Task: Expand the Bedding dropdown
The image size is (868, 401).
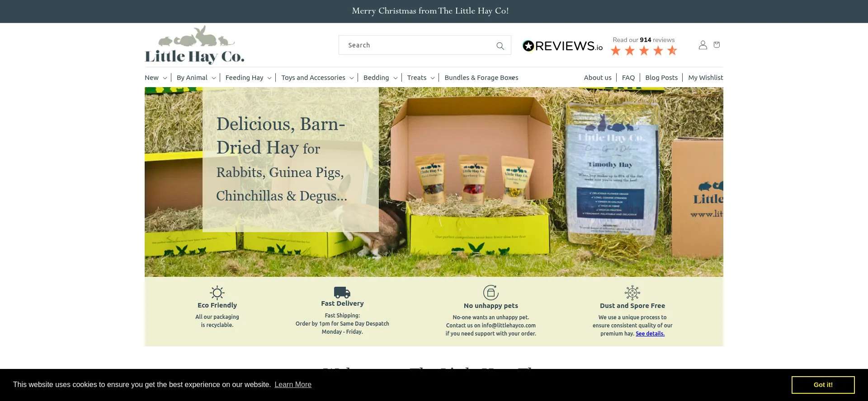Action: [x=380, y=78]
